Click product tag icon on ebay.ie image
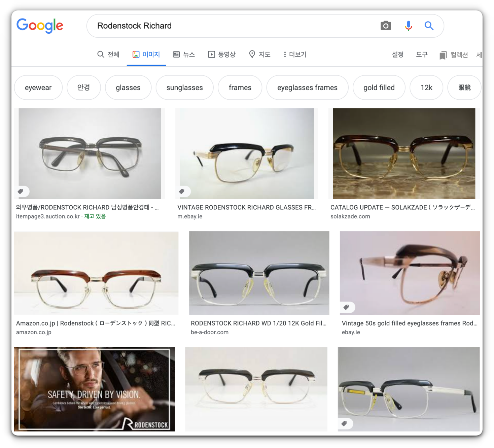Screen dimensions: 494x448 346,307
